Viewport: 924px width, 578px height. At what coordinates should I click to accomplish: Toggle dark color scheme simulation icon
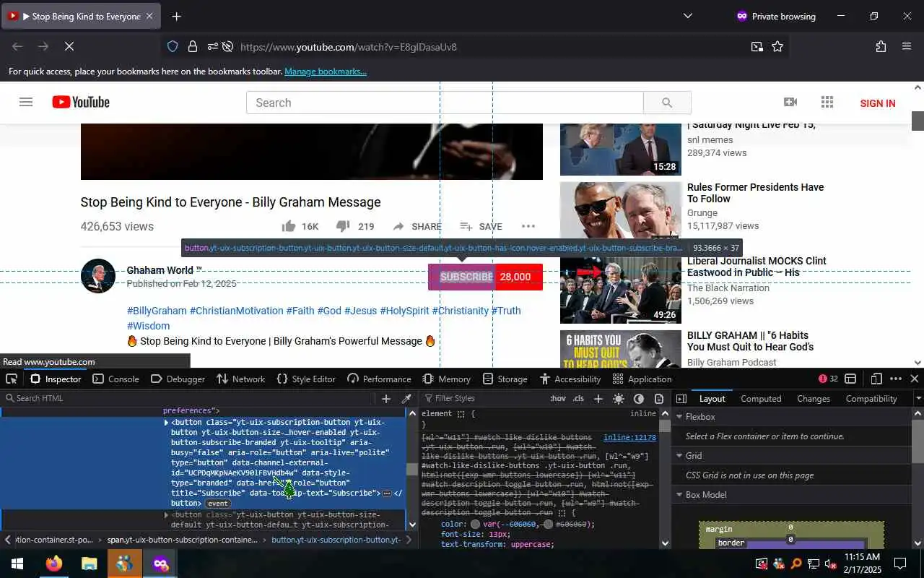(x=639, y=399)
